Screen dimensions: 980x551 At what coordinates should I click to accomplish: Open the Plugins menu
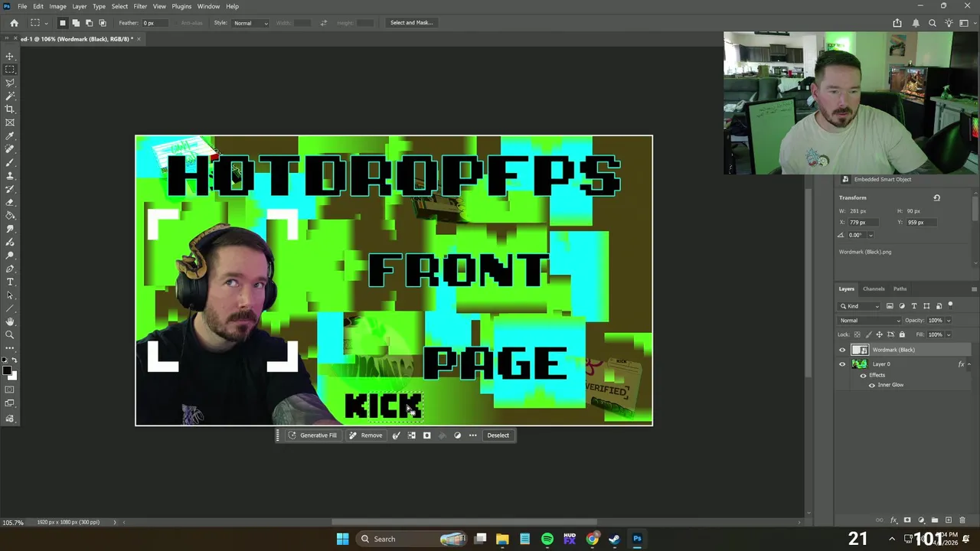[x=181, y=6]
